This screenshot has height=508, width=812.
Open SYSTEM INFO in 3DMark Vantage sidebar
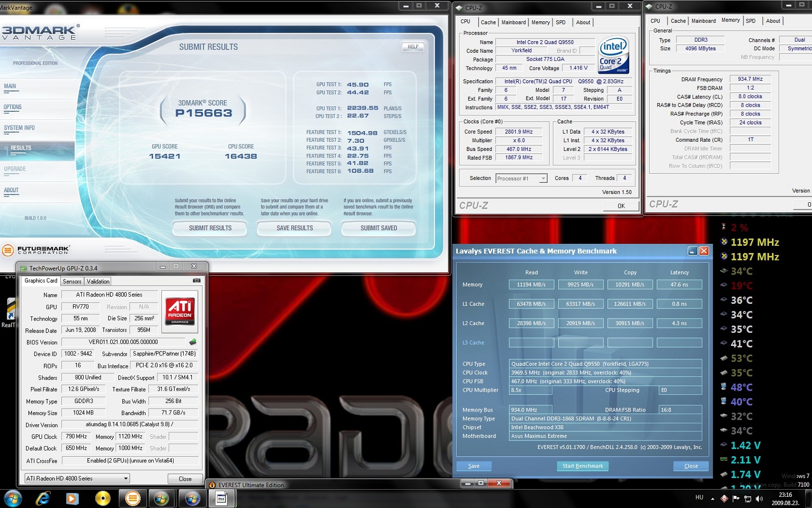19,128
